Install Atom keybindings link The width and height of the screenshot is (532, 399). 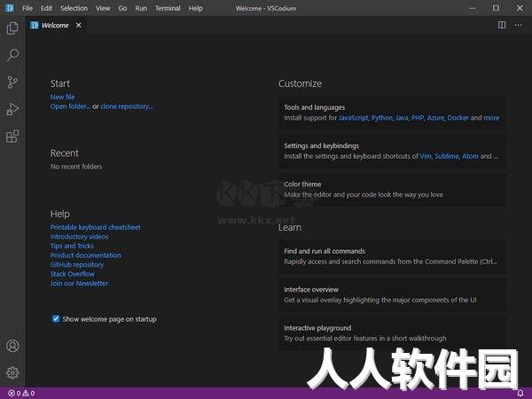(470, 156)
